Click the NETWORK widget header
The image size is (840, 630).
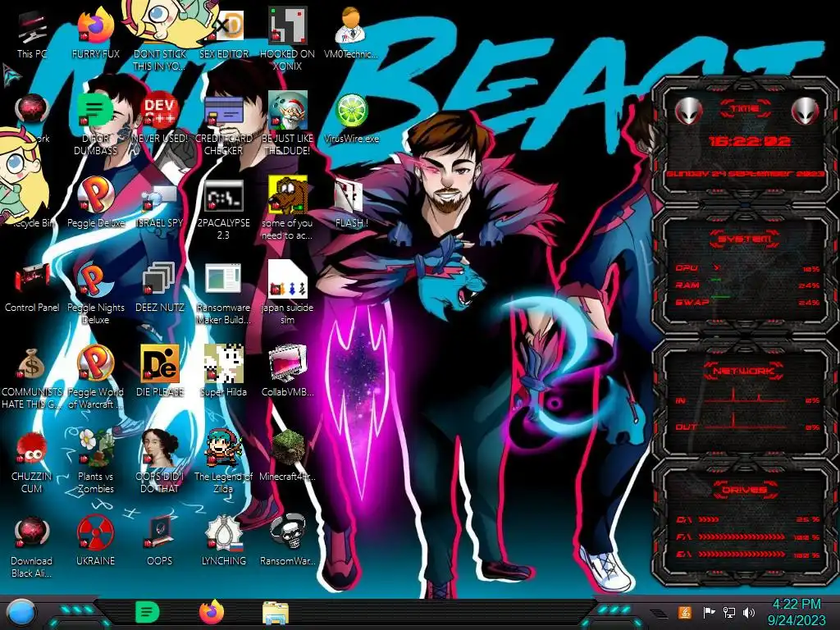click(745, 371)
